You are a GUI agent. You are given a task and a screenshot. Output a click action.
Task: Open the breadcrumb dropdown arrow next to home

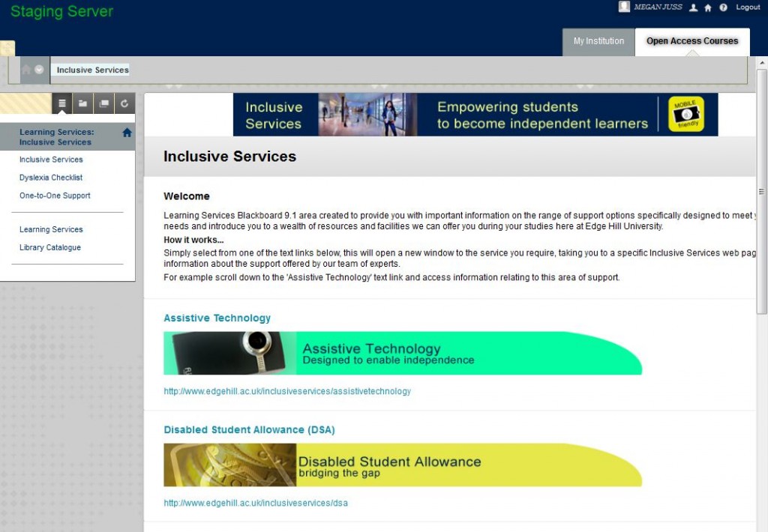pyautogui.click(x=39, y=70)
